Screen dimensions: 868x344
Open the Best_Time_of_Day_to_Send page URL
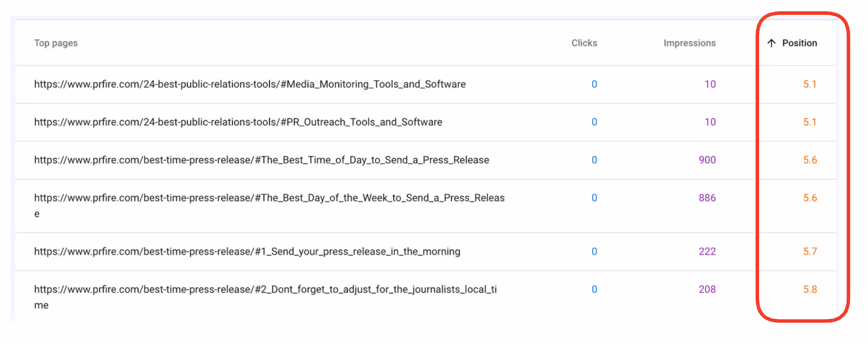coord(261,160)
